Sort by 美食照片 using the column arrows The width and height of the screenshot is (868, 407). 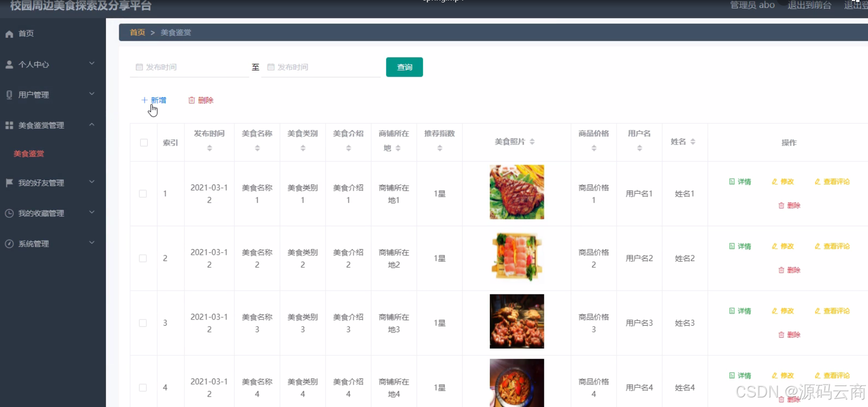click(x=532, y=142)
